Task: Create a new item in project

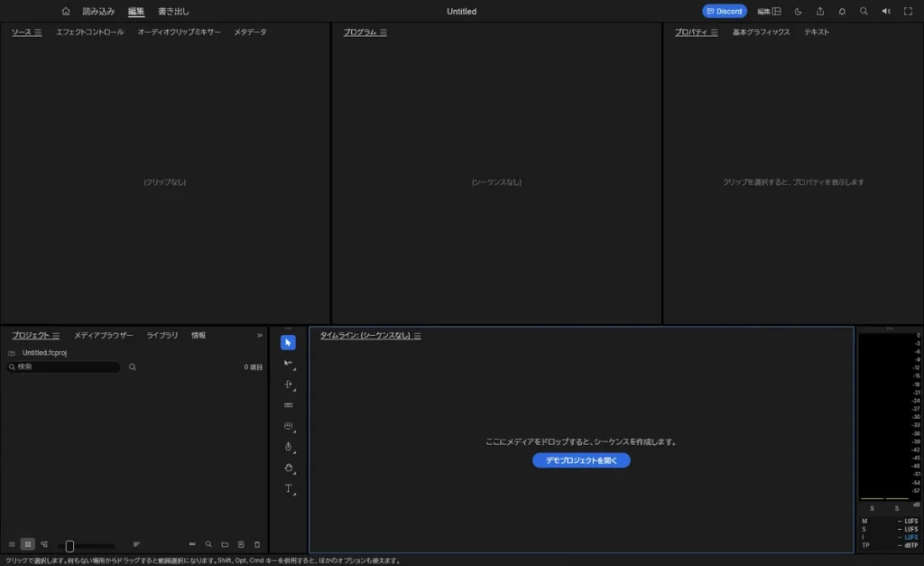Action: tap(241, 544)
